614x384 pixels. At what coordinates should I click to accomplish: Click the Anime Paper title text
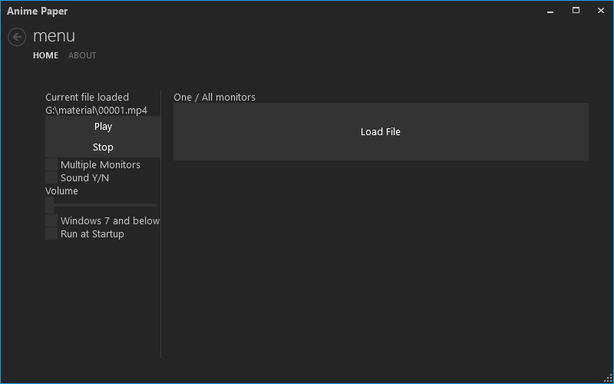tap(37, 11)
